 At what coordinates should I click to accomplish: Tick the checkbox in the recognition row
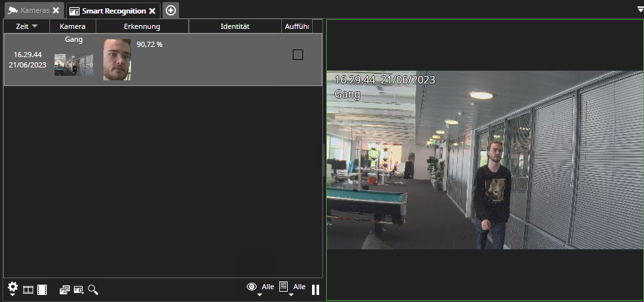297,55
